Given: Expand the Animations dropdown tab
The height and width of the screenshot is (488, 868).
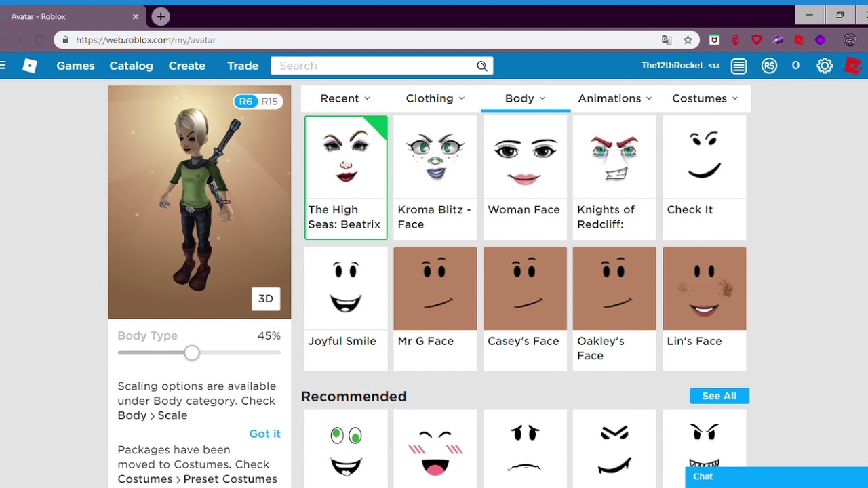Looking at the screenshot, I should click(615, 98).
